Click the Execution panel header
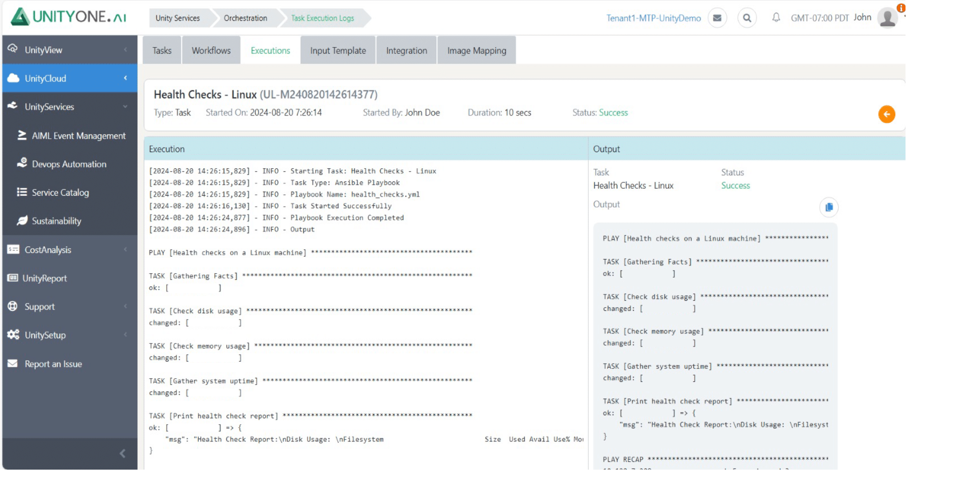The image size is (980, 481). (366, 149)
